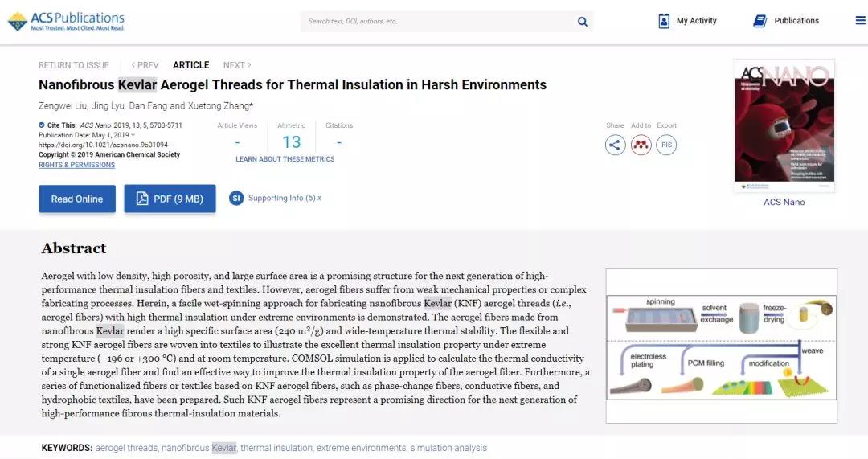Click the search magnifier icon

(583, 22)
